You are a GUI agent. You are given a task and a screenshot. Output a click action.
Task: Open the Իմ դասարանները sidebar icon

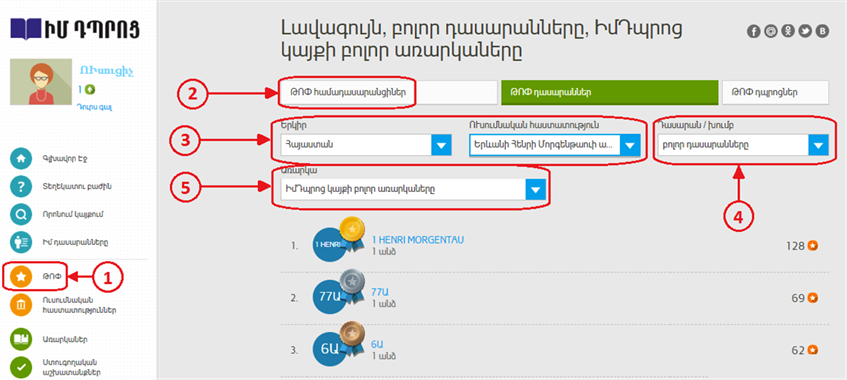tap(21, 242)
